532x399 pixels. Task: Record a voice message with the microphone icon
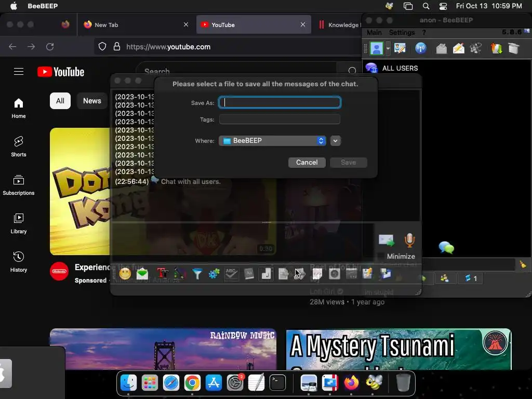point(409,240)
